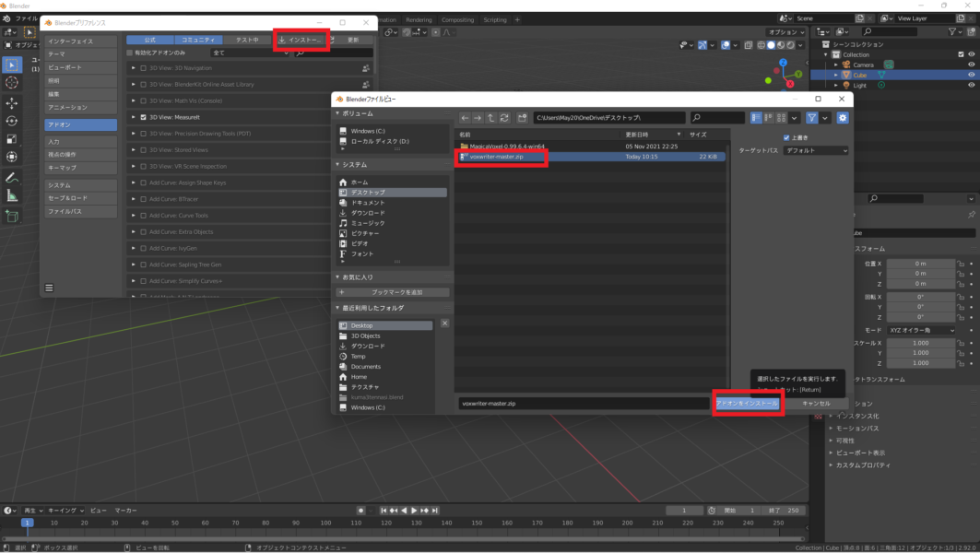Activate the Select Box tool
The image size is (980, 553).
12,65
